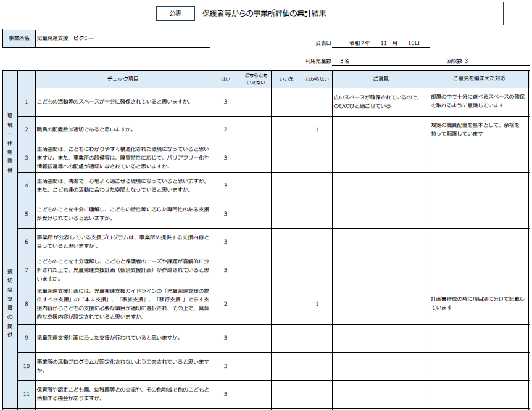Screen dimensions: 532x410
Task: Select the response text for item 8
Action: 478,303
